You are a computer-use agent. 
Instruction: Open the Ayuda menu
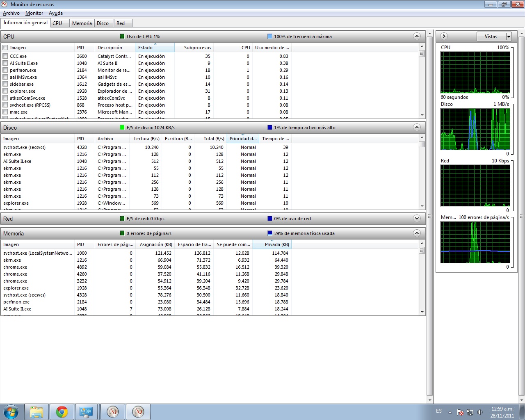56,13
